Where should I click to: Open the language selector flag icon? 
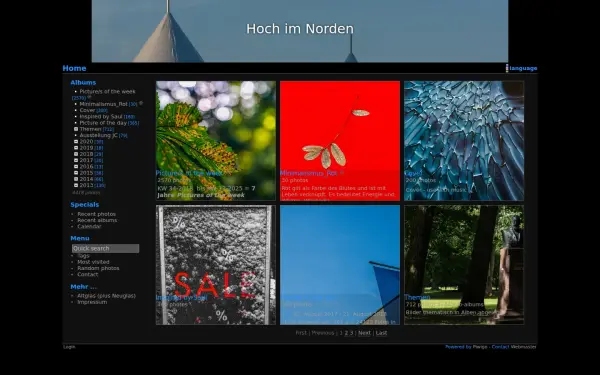pos(507,68)
